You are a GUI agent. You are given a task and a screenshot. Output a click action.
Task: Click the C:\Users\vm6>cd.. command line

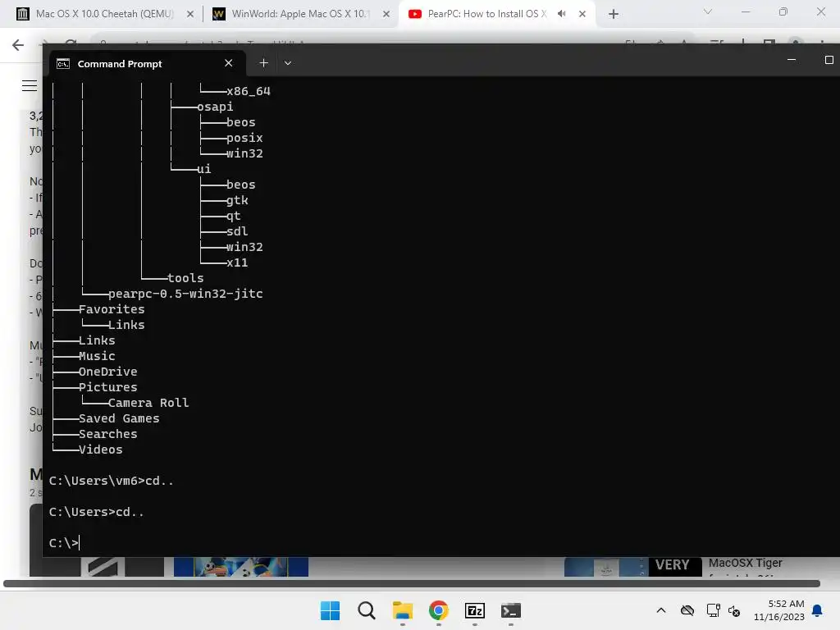112,481
